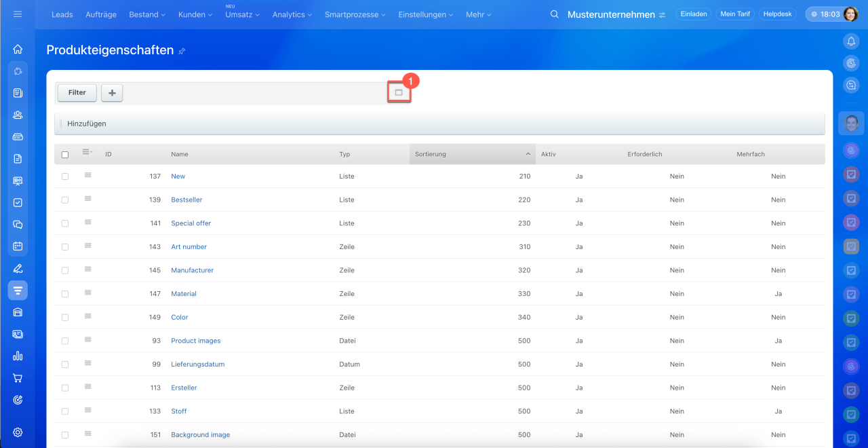Toggle the select-all checkbox in table header
The width and height of the screenshot is (868, 448).
click(65, 155)
